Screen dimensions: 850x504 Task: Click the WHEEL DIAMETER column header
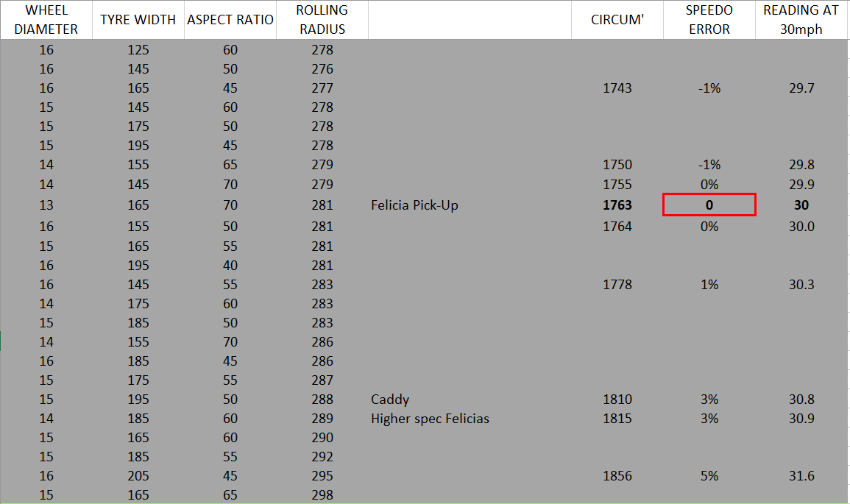click(46, 20)
